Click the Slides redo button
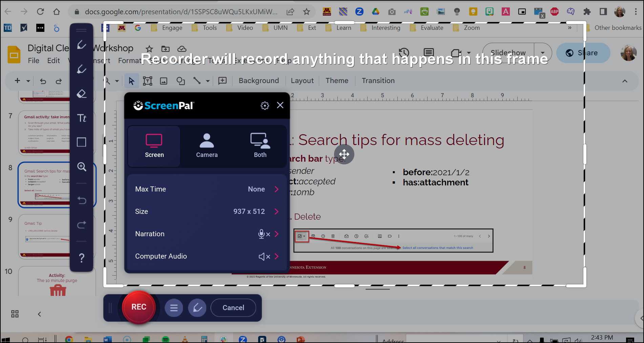The image size is (644, 343). (59, 81)
